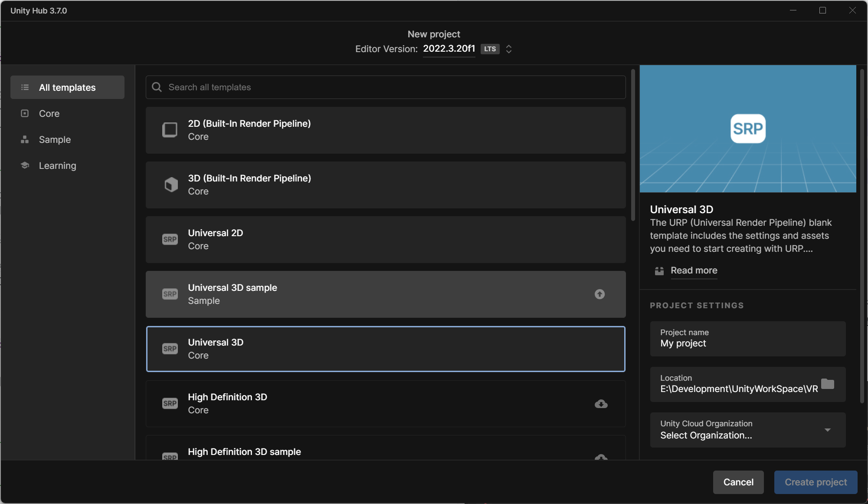Screen dimensions: 868x504
Task: Open the Editor Version selector arrows
Action: [509, 49]
